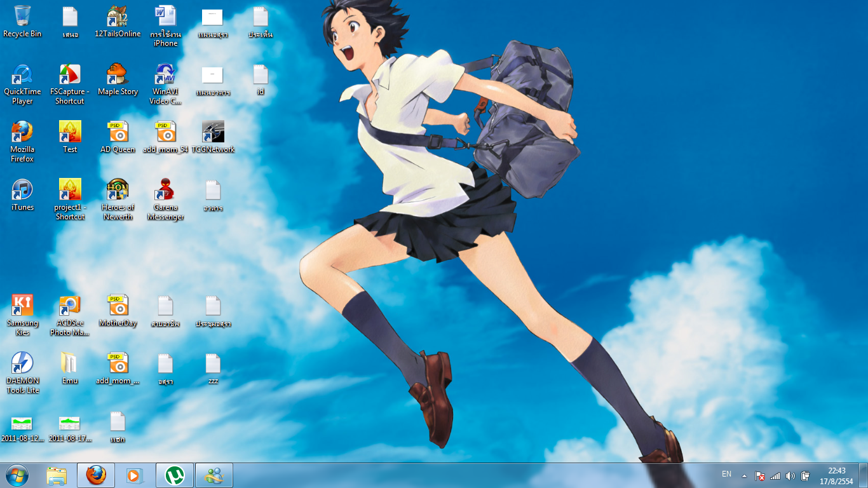Click the power plug battery icon
This screenshot has width=868, height=488.
806,475
